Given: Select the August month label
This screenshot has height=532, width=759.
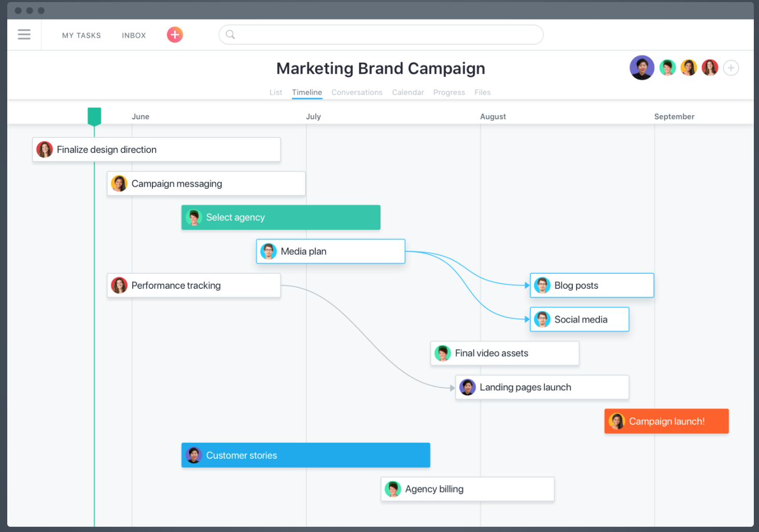Looking at the screenshot, I should point(493,117).
